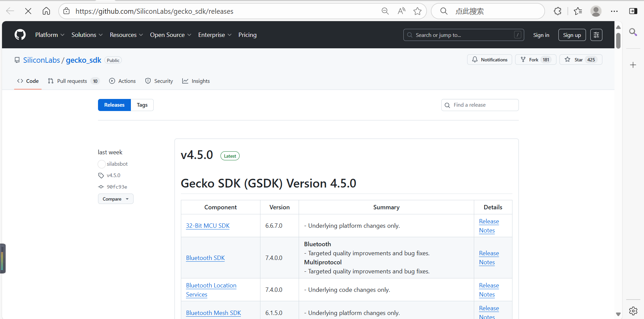Image resolution: width=644 pixels, height=319 pixels.
Task: Click the v4.5.0 tag icon
Action: 101,175
